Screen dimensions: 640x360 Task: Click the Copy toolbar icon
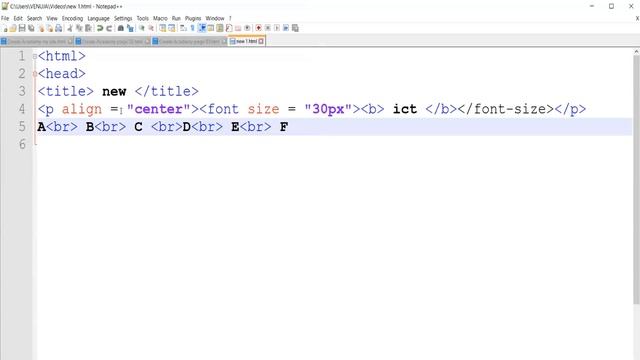click(x=79, y=28)
